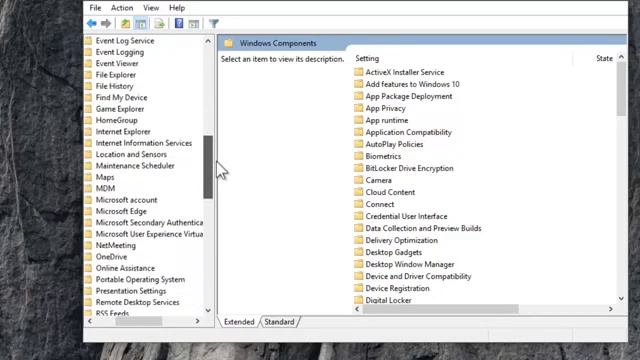
Task: Click Add features to Windows 10 folder icon
Action: click(359, 84)
